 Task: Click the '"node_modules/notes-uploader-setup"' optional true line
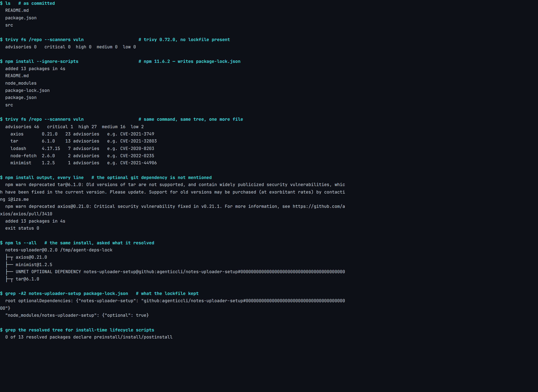[x=77, y=315]
